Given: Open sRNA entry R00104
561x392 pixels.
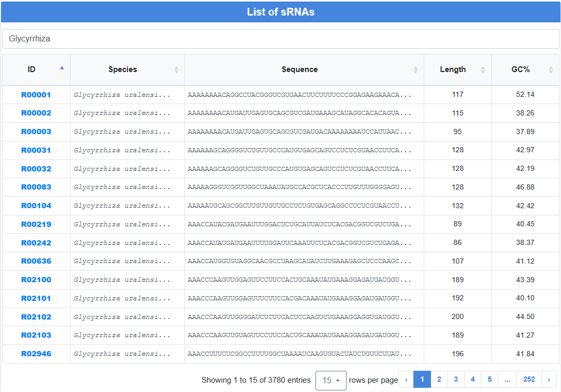Looking at the screenshot, I should coord(36,206).
